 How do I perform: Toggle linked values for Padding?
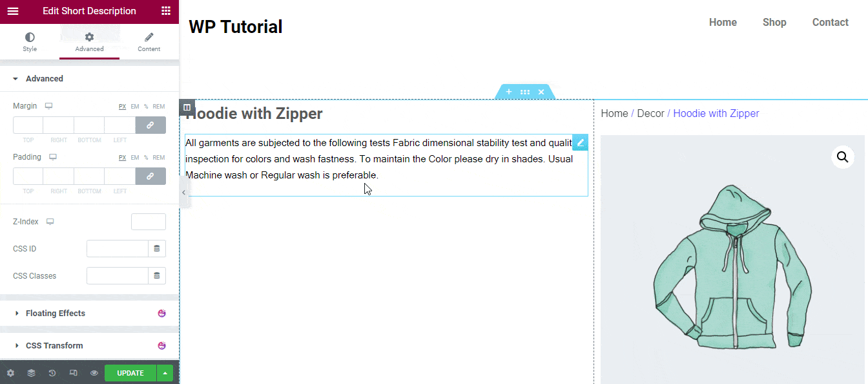(150, 176)
